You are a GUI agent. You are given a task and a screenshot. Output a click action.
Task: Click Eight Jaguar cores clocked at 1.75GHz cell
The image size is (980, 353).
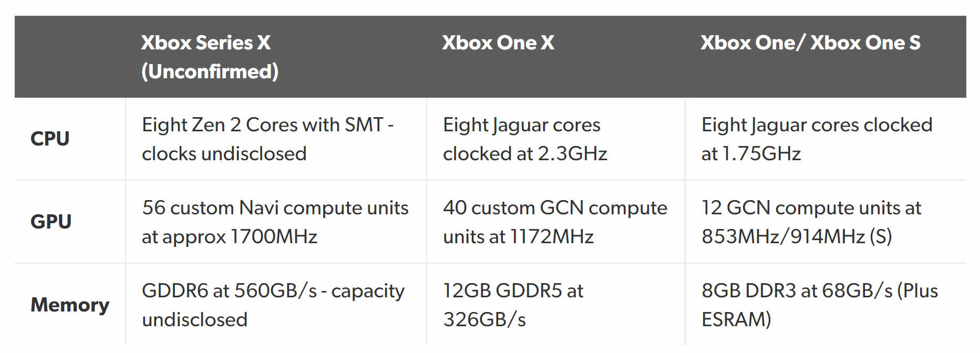[826, 139]
